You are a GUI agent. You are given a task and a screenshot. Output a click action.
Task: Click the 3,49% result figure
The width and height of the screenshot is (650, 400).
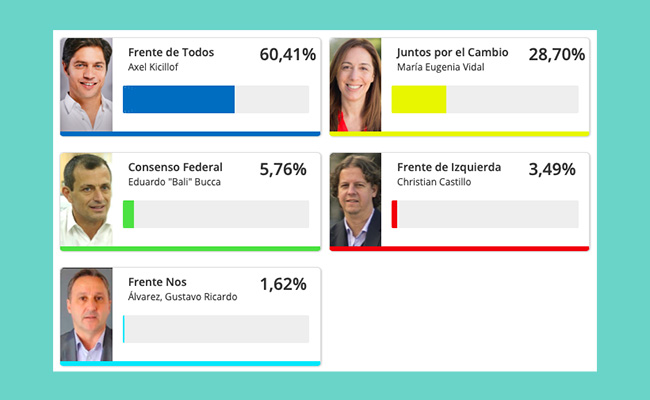[552, 170]
